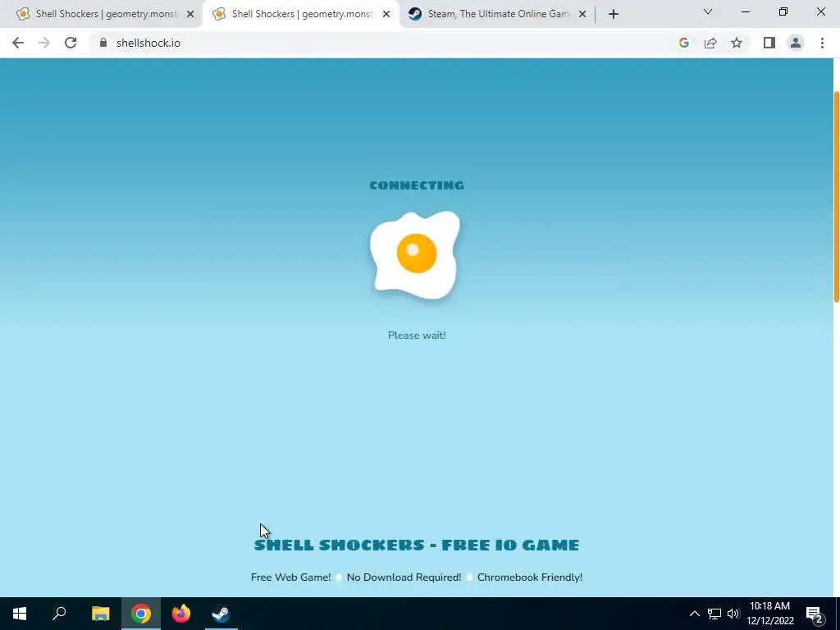Image resolution: width=840 pixels, height=630 pixels.
Task: Click the browser forward arrow
Action: tap(44, 43)
